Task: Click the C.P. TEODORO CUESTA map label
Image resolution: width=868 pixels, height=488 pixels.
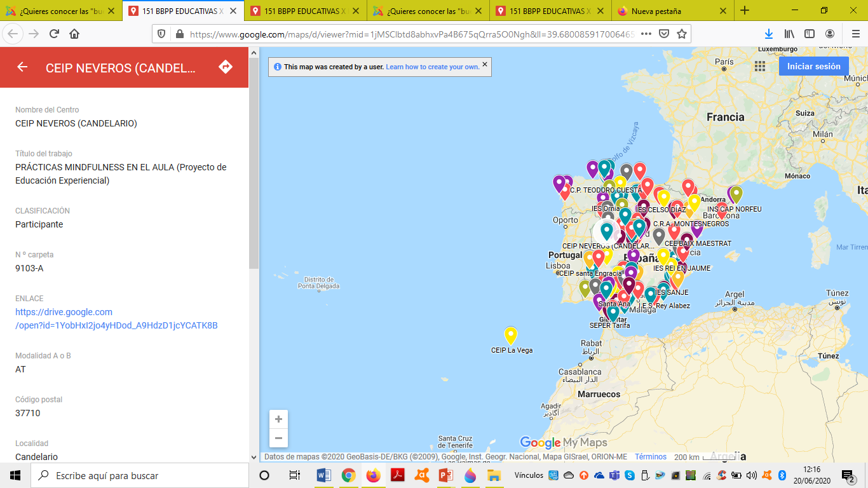Action: click(606, 190)
